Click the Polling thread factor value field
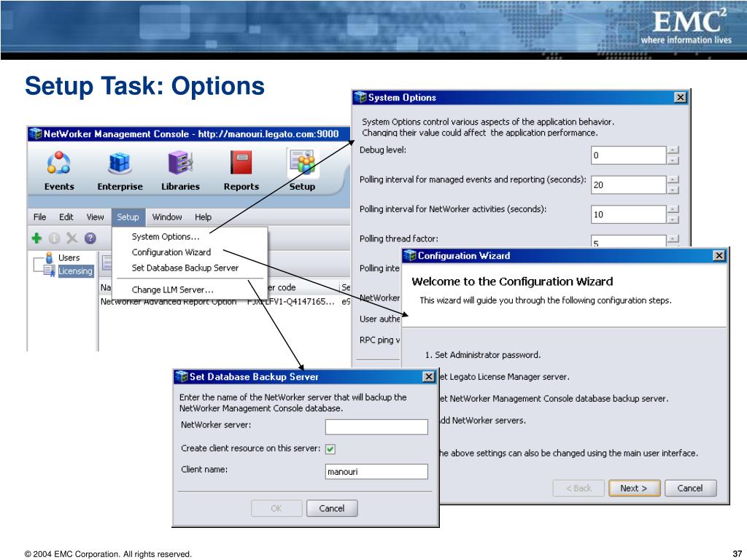 pyautogui.click(x=628, y=241)
